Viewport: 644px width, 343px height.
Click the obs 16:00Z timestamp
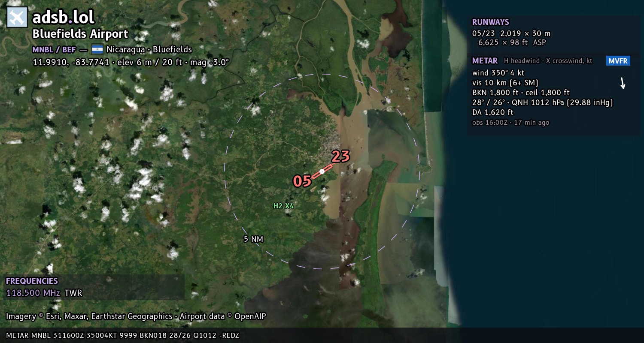pos(510,123)
